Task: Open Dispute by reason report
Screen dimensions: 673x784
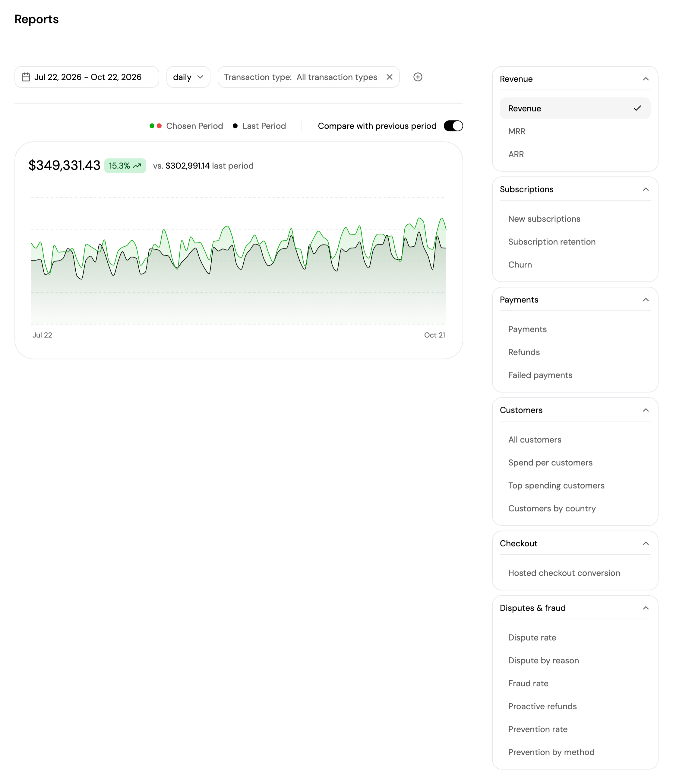Action: pyautogui.click(x=575, y=661)
